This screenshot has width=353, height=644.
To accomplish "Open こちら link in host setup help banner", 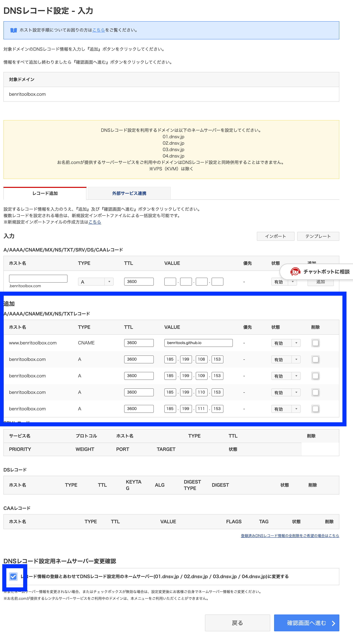I will 99,30.
